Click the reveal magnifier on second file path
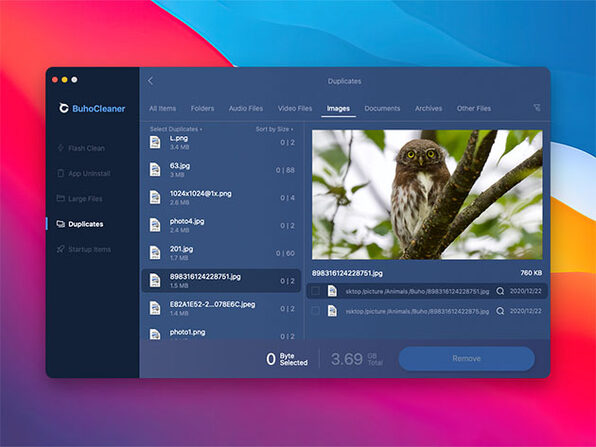This screenshot has width=596, height=447. pos(500,311)
